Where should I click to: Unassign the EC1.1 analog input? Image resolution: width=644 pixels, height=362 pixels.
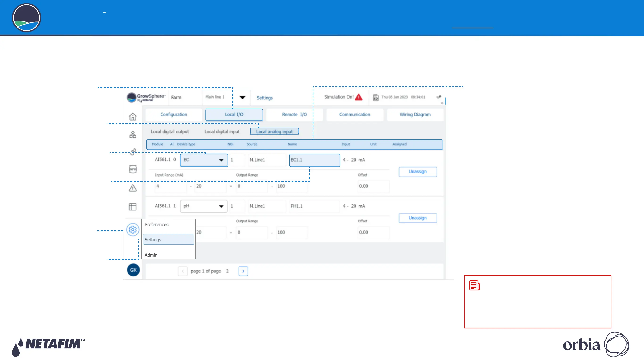418,172
